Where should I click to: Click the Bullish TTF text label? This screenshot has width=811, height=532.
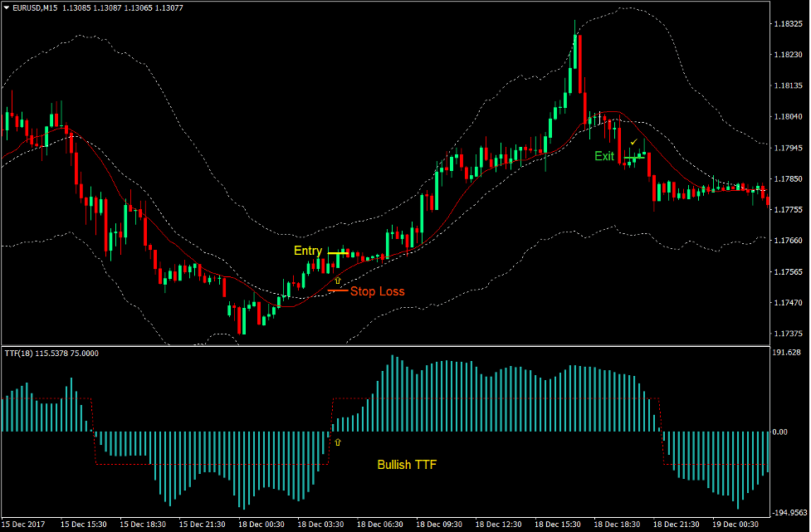pyautogui.click(x=407, y=465)
